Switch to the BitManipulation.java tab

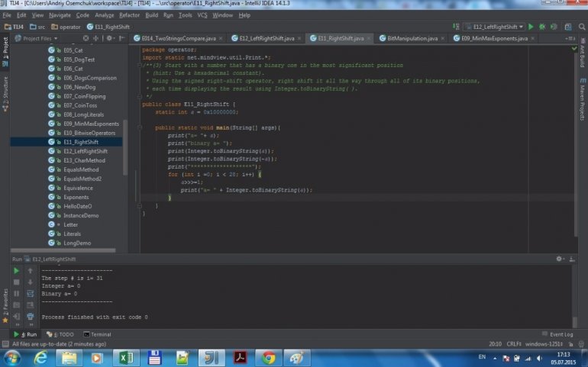pos(411,37)
